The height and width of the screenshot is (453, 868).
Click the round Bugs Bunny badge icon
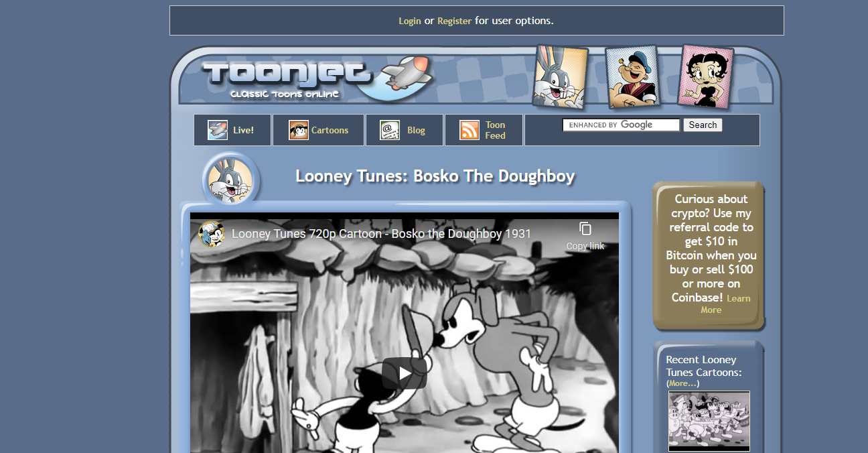[x=230, y=179]
